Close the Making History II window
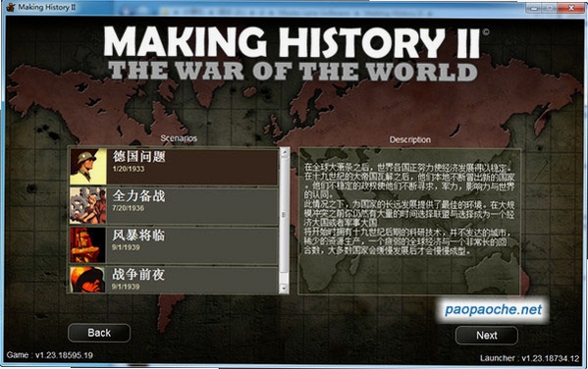Image resolution: width=588 pixels, height=369 pixels. point(571,8)
